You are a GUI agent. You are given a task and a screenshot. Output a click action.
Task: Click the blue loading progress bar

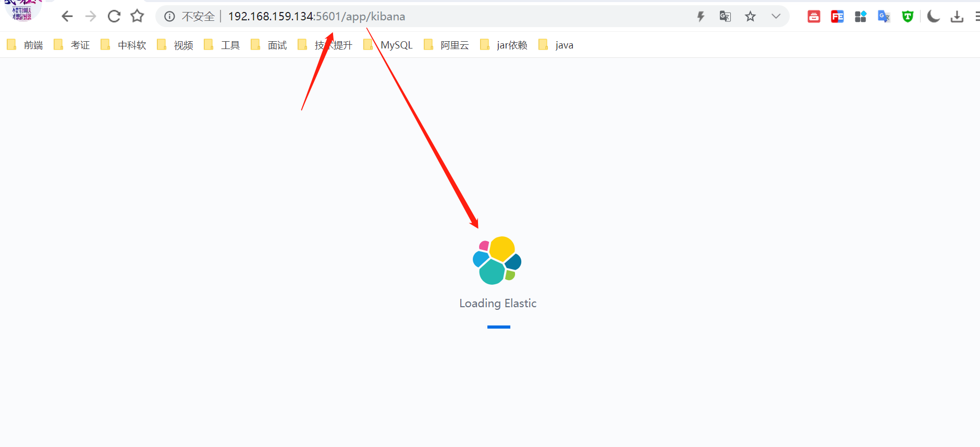coord(499,327)
